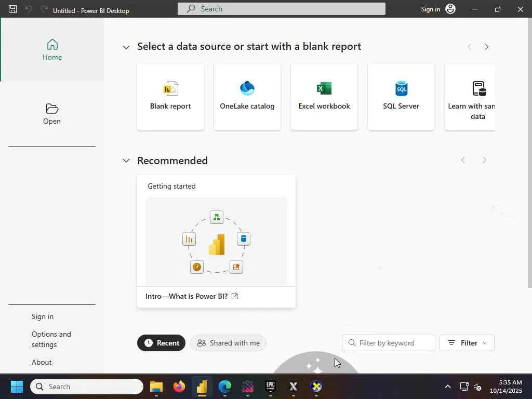
Task: Collapse the Select a data source section
Action: click(x=126, y=47)
